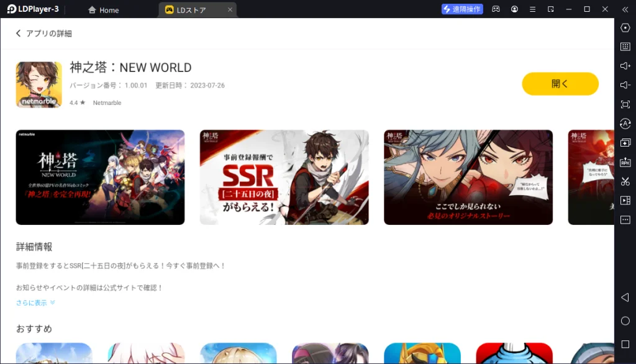Screen dimensions: 636x364
Task: Click the LDPlayer-3 logo
Action: tap(34, 9)
